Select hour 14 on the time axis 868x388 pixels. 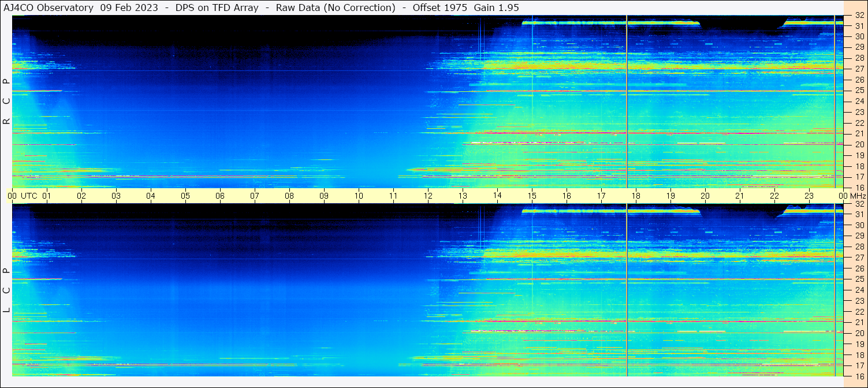(497, 195)
